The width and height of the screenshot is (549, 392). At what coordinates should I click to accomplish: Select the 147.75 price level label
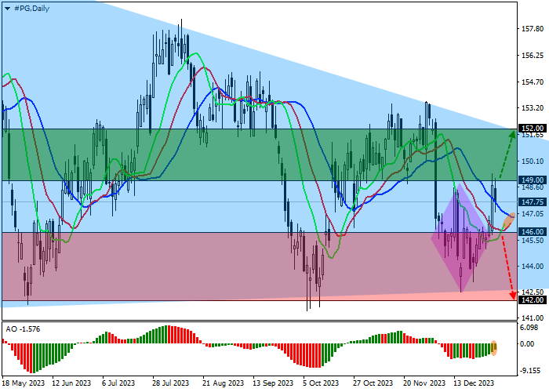(x=532, y=202)
